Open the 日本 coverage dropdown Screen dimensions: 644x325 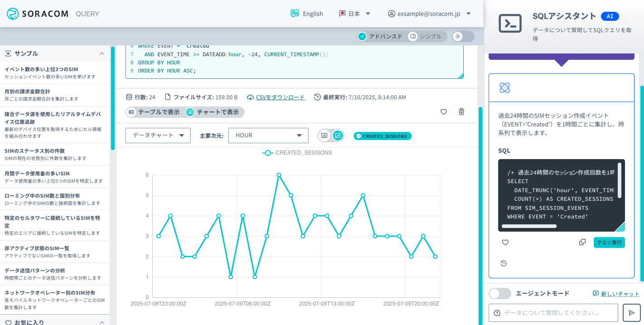pyautogui.click(x=355, y=14)
